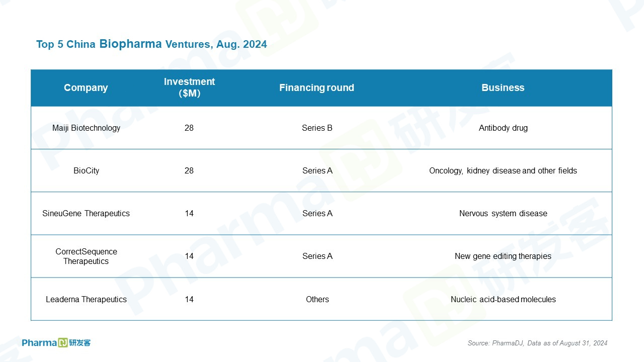This screenshot has height=362, width=644.
Task: Click the Nucleic acid-based molecules cell
Action: click(503, 299)
